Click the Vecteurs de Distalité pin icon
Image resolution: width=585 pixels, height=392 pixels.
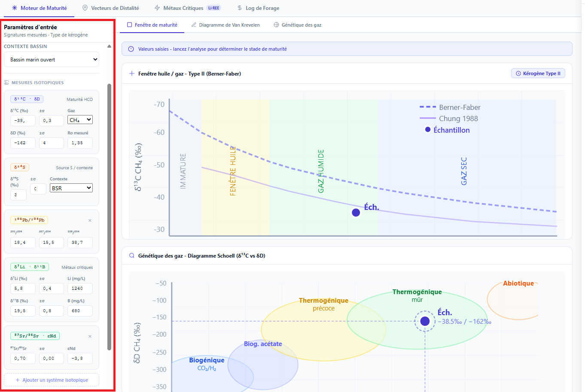pyautogui.click(x=85, y=8)
